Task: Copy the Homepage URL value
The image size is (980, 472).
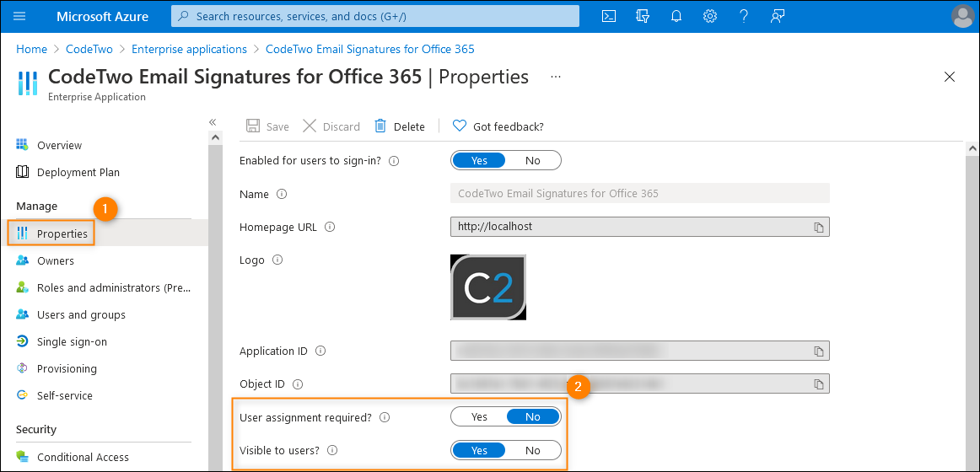Action: coord(819,228)
